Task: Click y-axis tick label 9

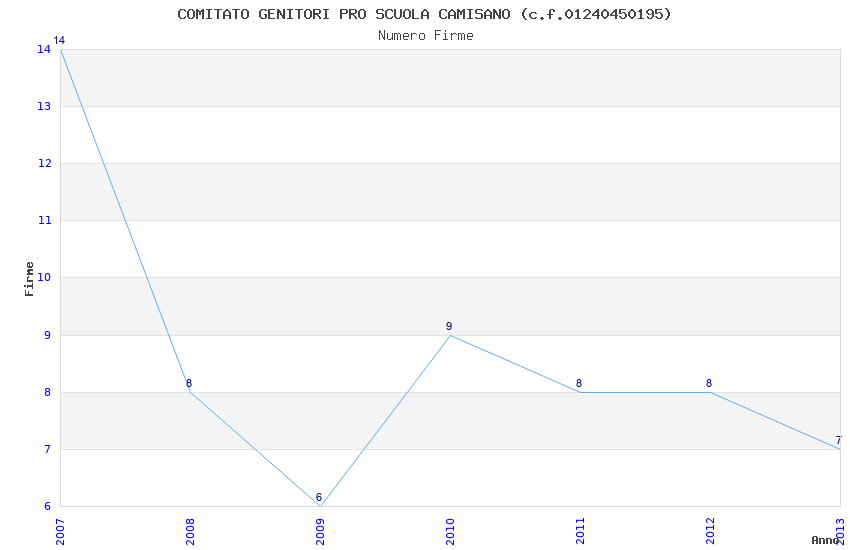Action: (x=48, y=335)
